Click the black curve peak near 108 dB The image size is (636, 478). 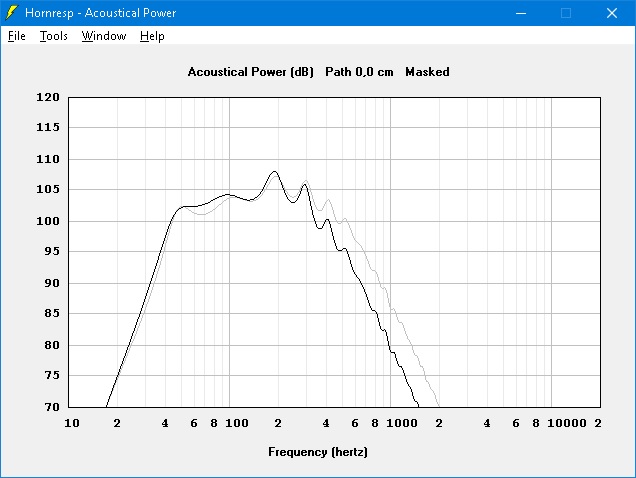click(x=275, y=172)
